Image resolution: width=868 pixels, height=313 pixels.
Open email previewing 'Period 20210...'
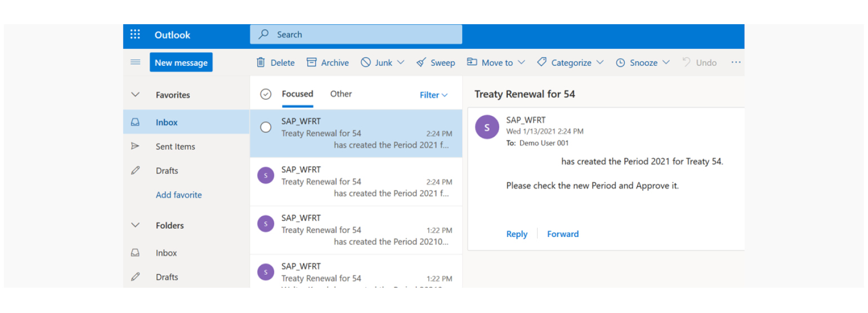tap(356, 230)
